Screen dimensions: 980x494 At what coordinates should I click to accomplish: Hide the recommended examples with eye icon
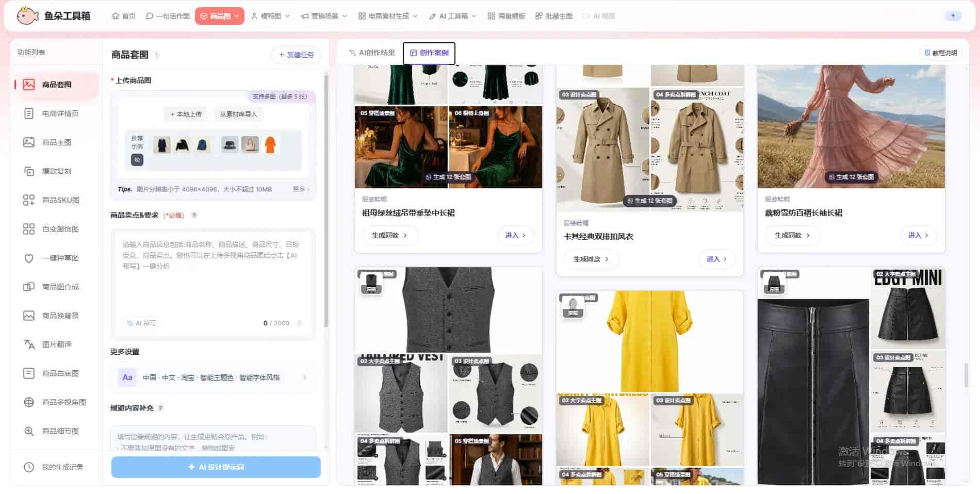point(137,160)
